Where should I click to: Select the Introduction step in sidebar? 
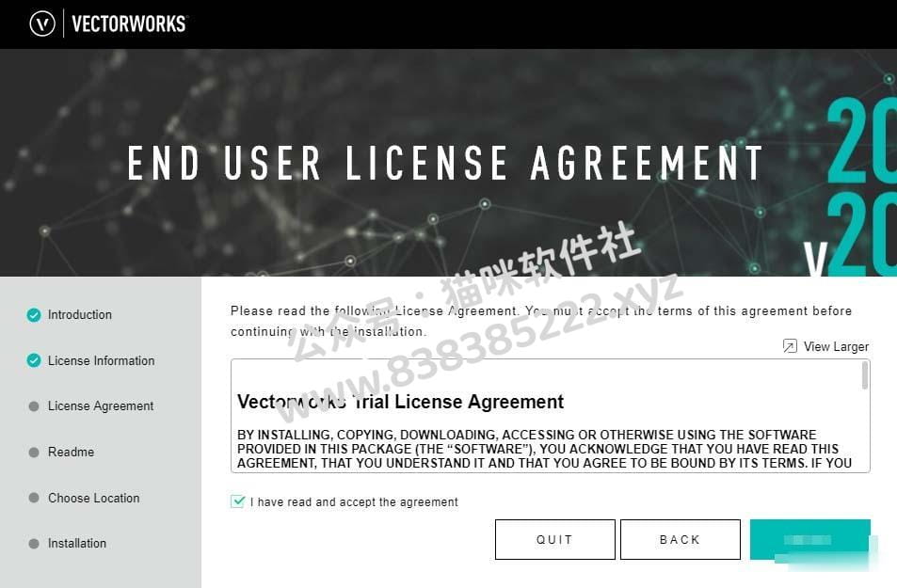(79, 314)
